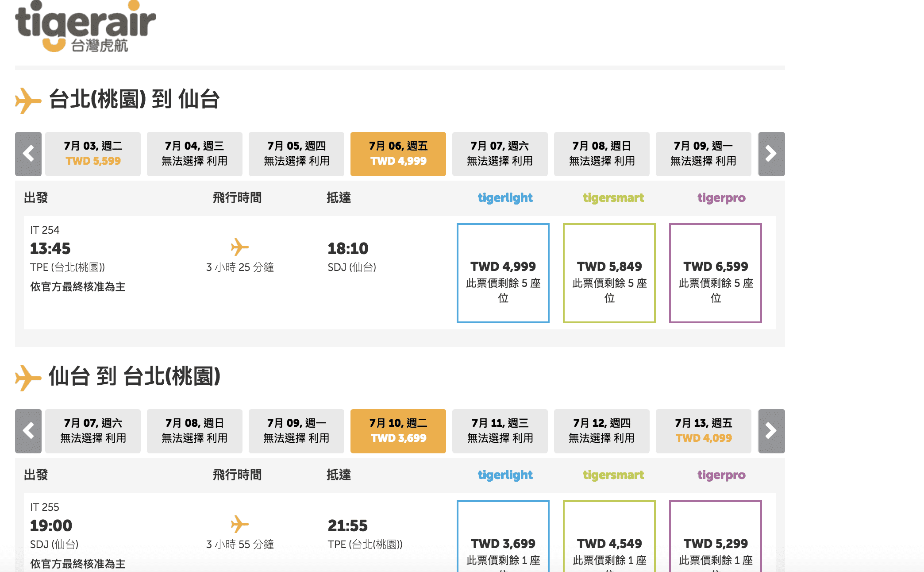The image size is (924, 572).
Task: Click departure time 19:00
Action: [x=51, y=526]
